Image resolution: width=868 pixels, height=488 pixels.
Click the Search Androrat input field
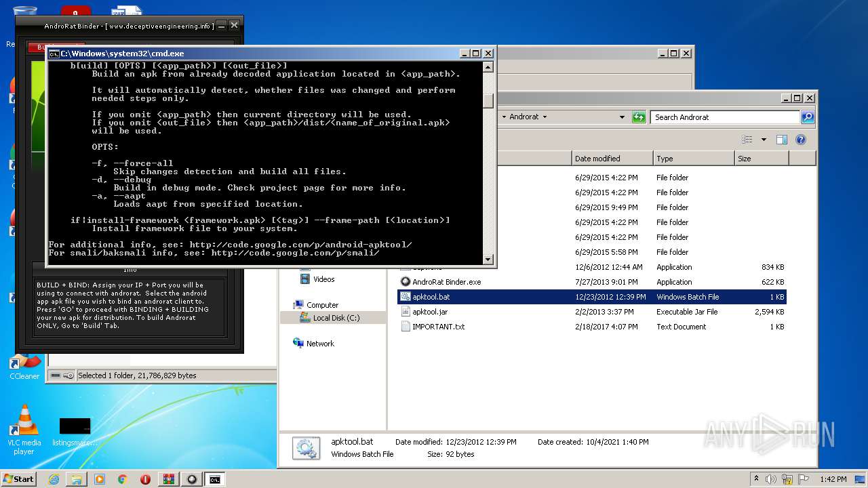[724, 117]
